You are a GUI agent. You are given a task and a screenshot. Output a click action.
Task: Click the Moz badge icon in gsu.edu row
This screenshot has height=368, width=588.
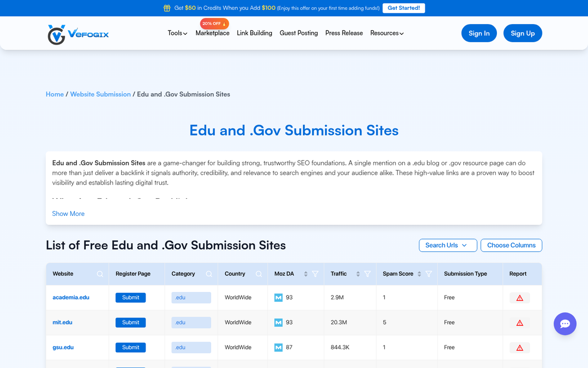coord(277,347)
